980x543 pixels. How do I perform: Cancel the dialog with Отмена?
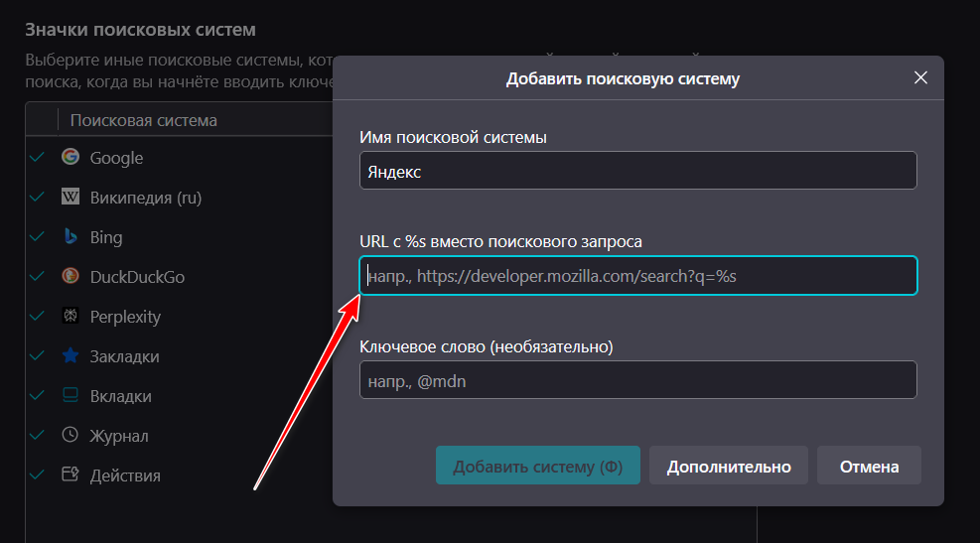(x=869, y=466)
